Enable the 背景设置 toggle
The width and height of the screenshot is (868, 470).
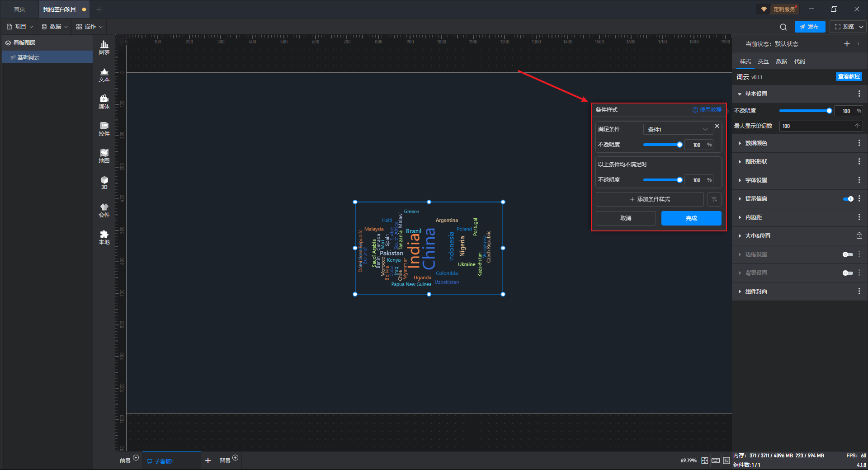click(x=848, y=273)
